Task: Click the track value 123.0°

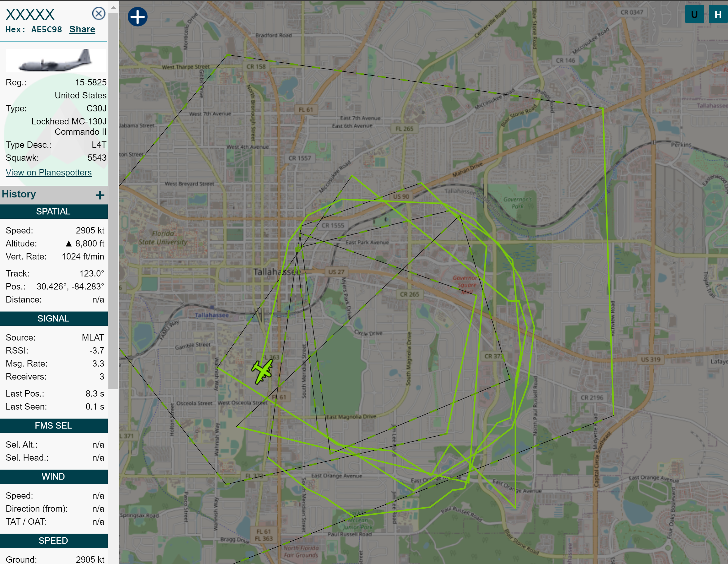Action: (92, 273)
